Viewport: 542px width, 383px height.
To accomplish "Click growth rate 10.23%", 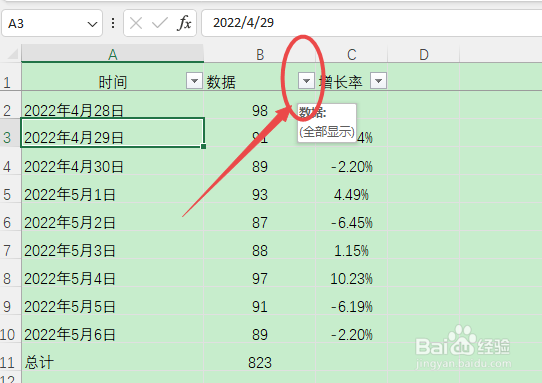I will (352, 279).
